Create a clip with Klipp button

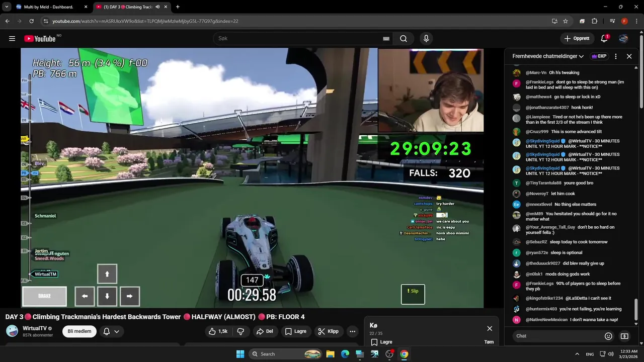tap(329, 331)
